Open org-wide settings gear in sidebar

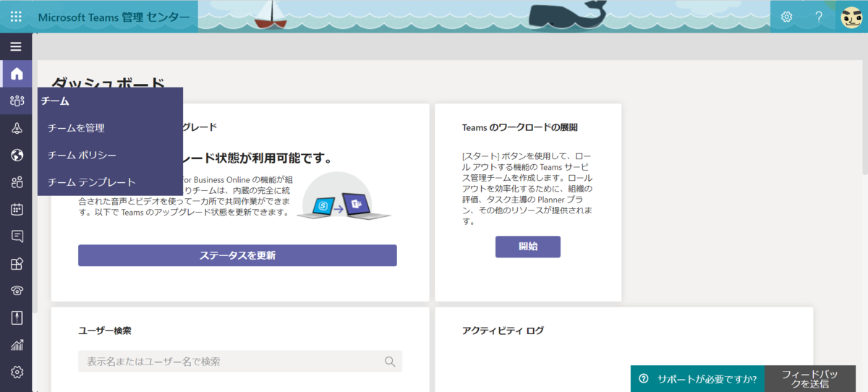[17, 372]
